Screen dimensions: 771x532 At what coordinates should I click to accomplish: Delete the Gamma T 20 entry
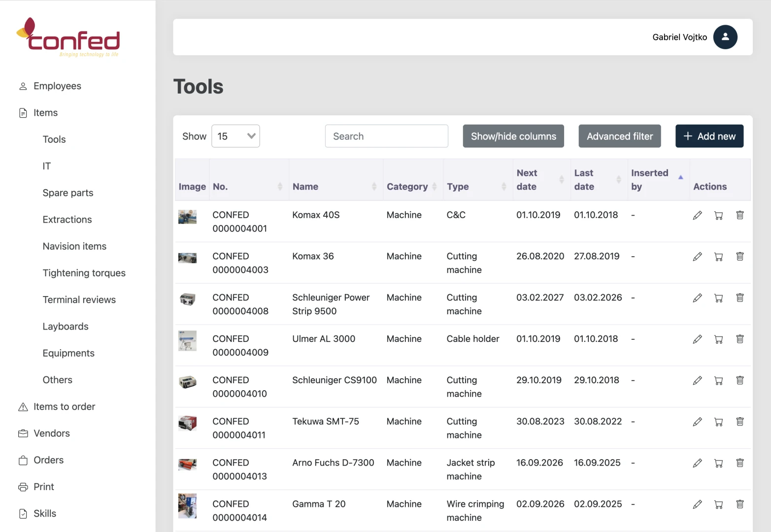pos(740,505)
